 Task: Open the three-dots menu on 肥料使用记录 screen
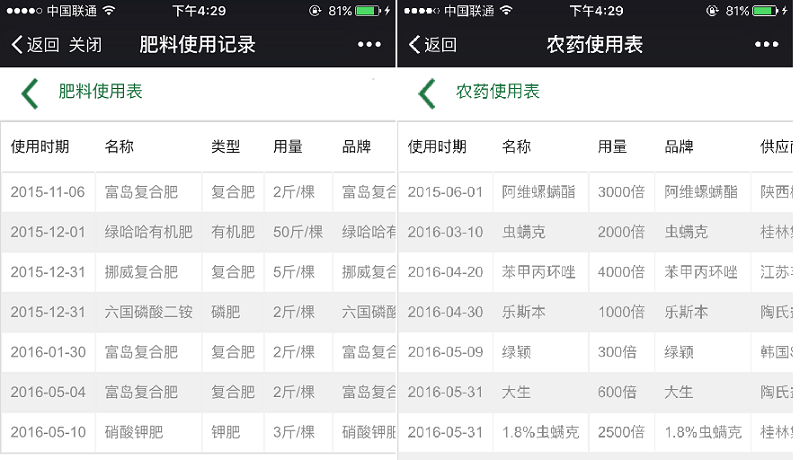tap(369, 45)
